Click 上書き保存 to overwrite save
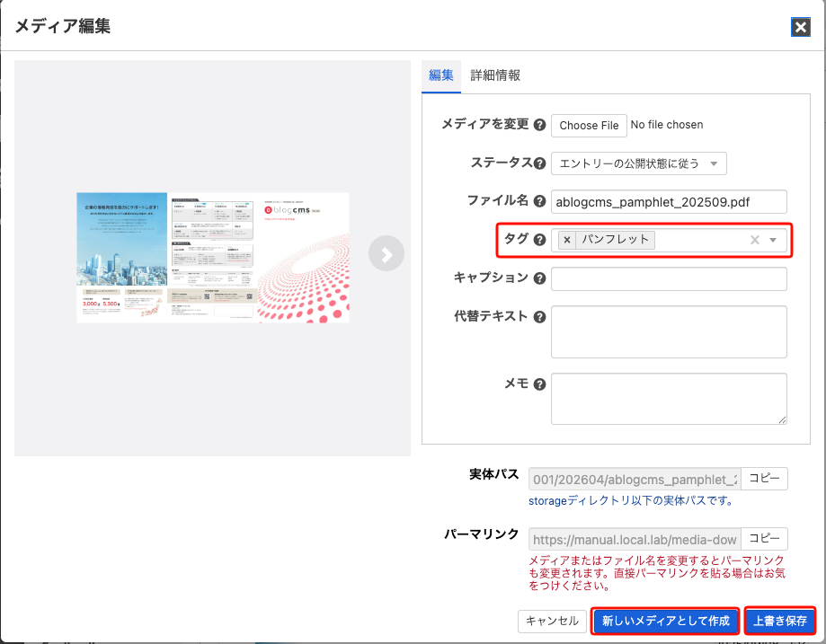Viewport: 826px width, 644px height. pos(780,621)
